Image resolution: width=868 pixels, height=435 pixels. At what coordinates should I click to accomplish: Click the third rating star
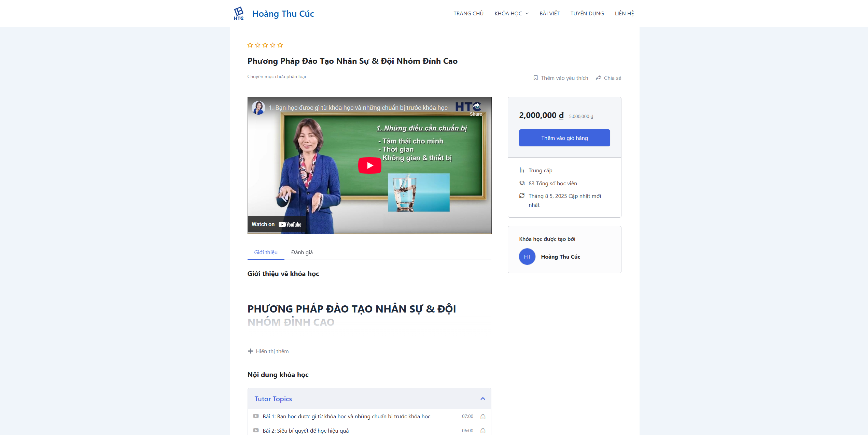[265, 45]
